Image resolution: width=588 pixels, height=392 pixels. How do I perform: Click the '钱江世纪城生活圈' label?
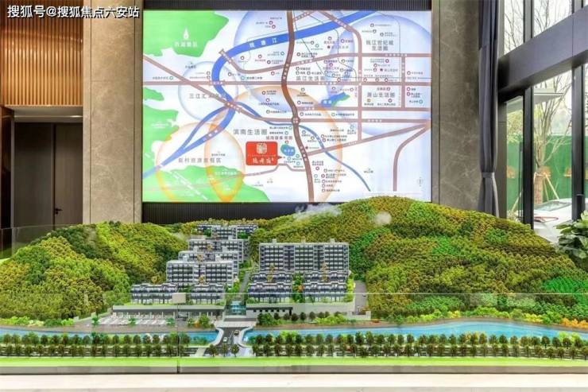[x=380, y=45]
